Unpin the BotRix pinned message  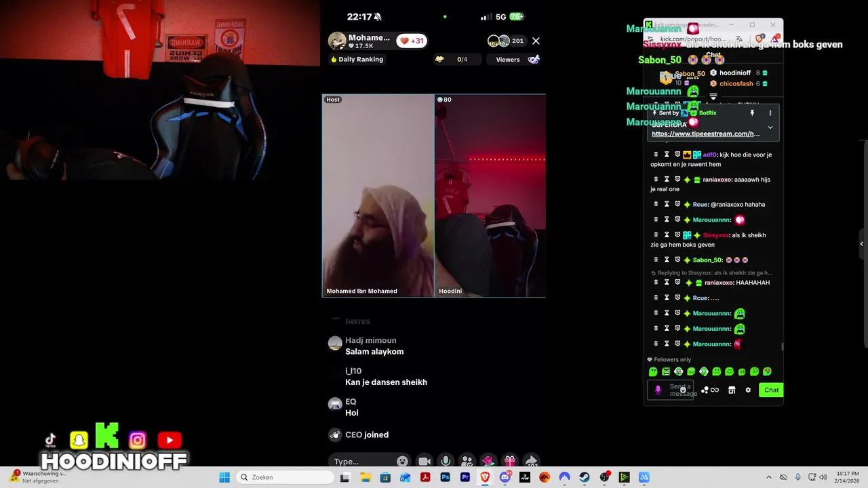[x=752, y=113]
